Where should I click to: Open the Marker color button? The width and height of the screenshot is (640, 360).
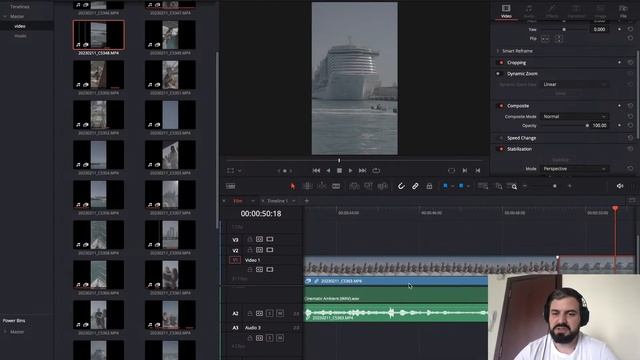tap(461, 186)
